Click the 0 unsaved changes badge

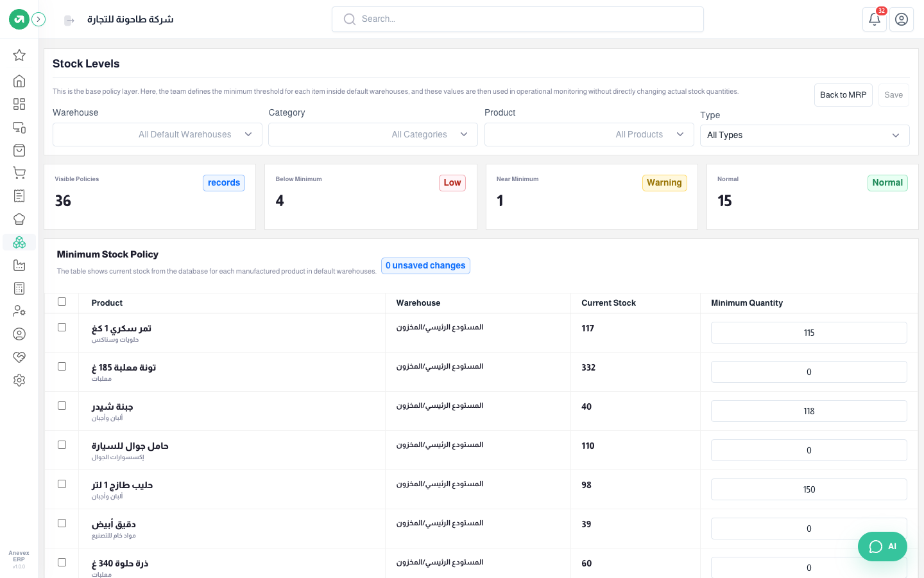pos(425,266)
